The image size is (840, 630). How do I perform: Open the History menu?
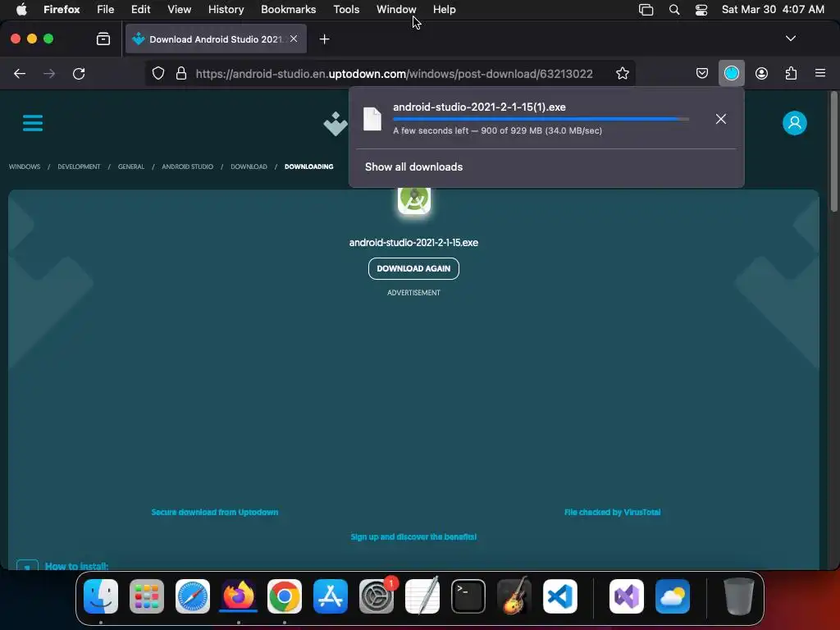tap(226, 10)
